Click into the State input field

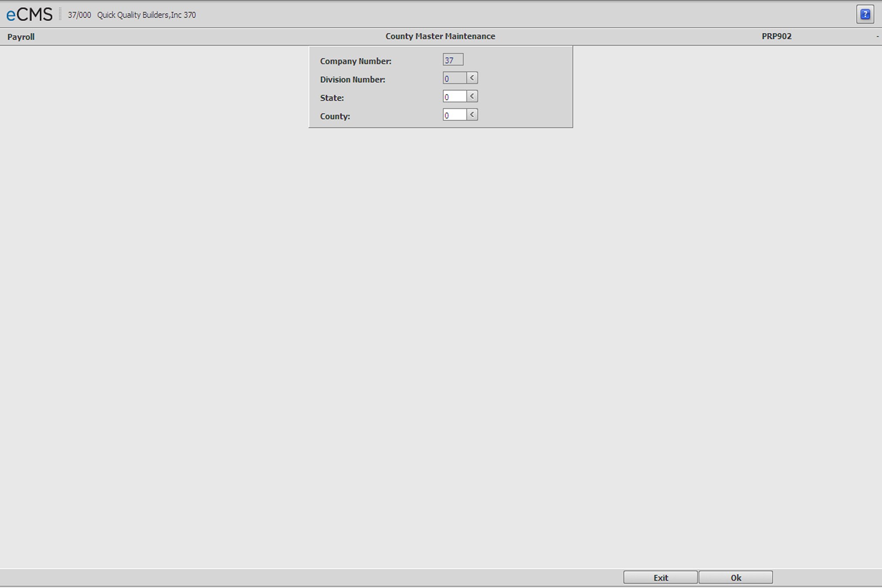(454, 97)
